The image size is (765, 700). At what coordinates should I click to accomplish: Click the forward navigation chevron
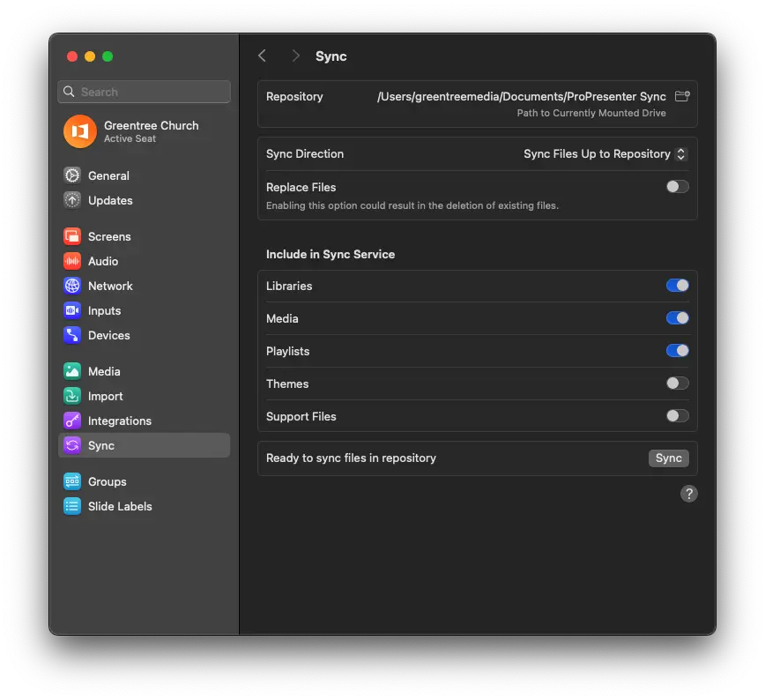pos(295,56)
